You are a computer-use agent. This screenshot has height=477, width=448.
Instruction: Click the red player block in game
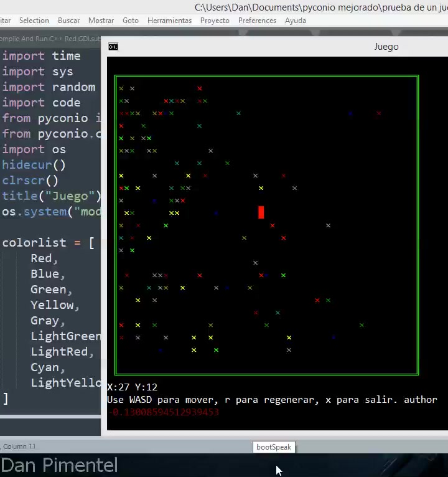click(x=261, y=212)
